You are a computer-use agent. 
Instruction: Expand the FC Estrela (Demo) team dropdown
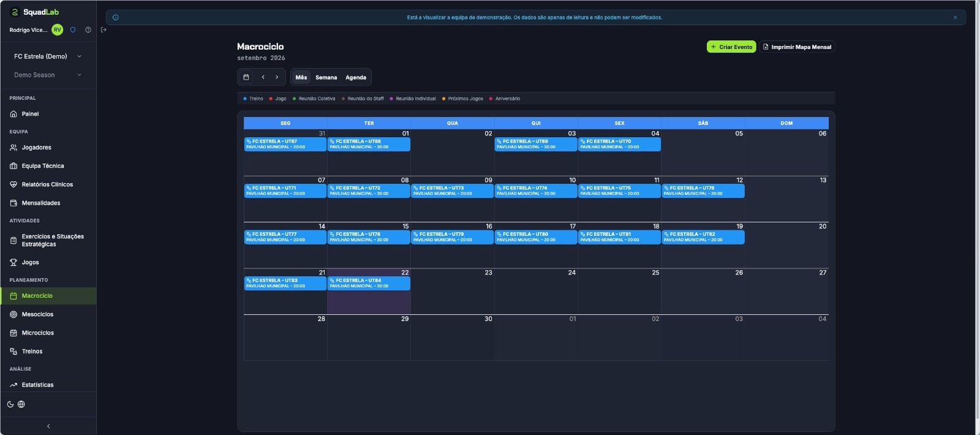[x=48, y=56]
